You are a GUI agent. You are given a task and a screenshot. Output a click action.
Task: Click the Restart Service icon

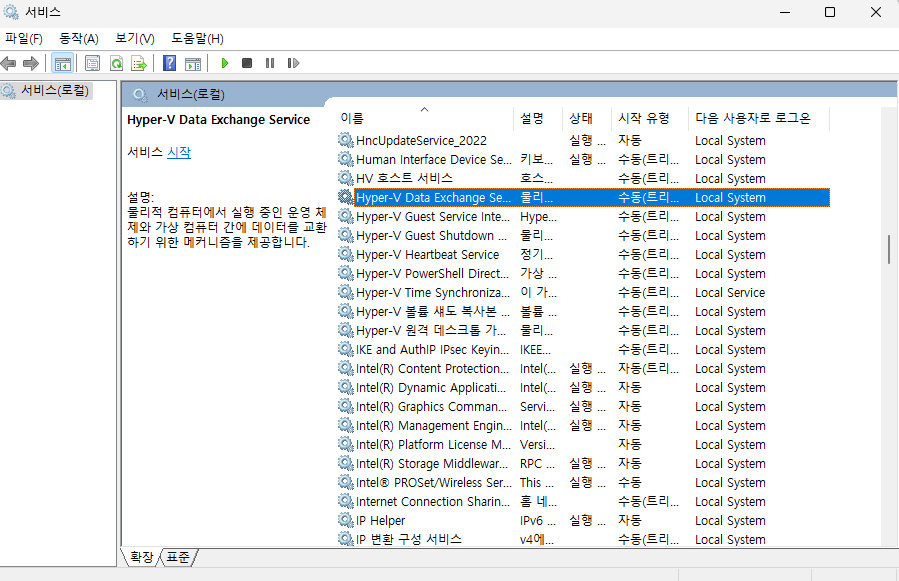(294, 63)
